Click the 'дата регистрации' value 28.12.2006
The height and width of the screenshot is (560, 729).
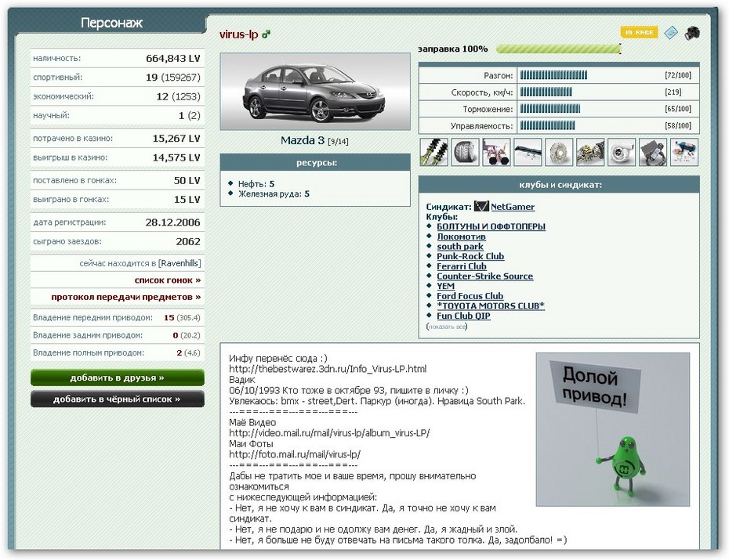coord(172,222)
